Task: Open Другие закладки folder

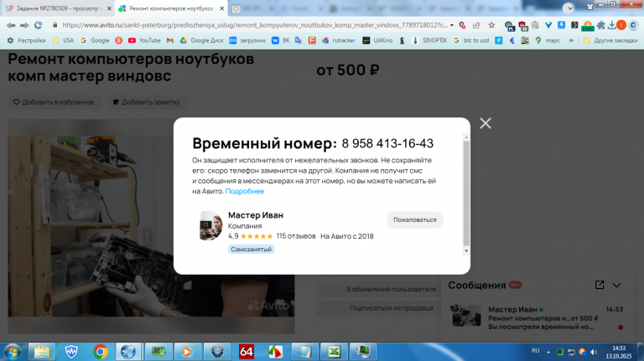Action: 610,40
